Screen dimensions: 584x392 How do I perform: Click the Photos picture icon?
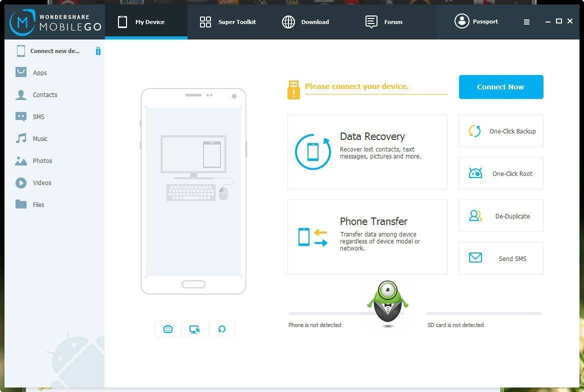point(21,160)
